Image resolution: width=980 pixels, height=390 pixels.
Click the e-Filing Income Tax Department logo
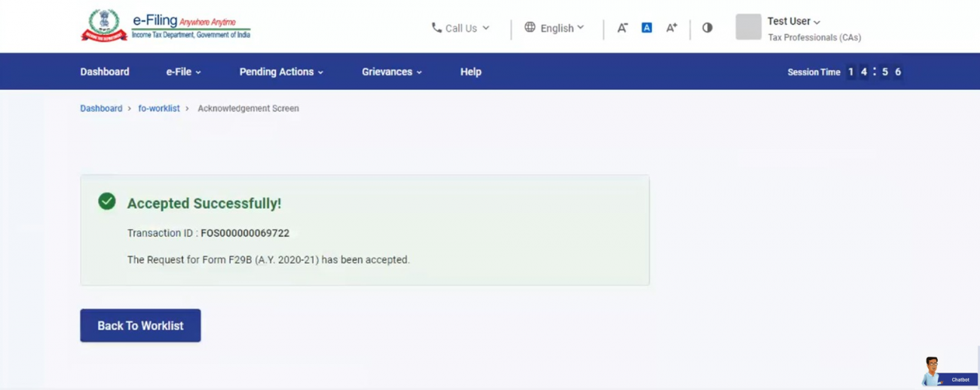[165, 26]
